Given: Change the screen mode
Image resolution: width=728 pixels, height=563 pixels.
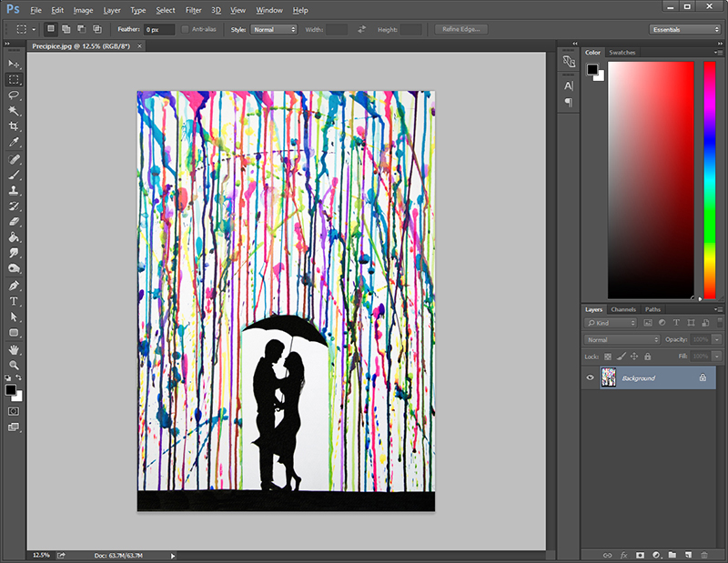Looking at the screenshot, I should point(14,427).
